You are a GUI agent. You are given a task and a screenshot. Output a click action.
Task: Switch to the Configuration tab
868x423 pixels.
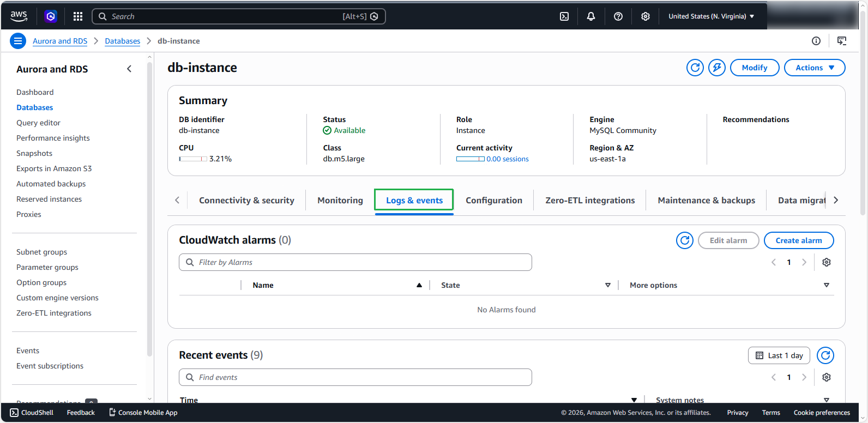494,200
